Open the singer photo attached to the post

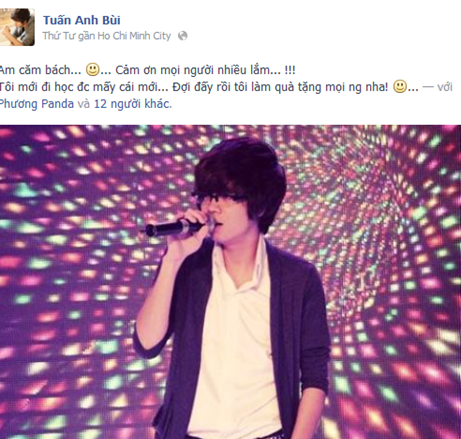coord(230,282)
